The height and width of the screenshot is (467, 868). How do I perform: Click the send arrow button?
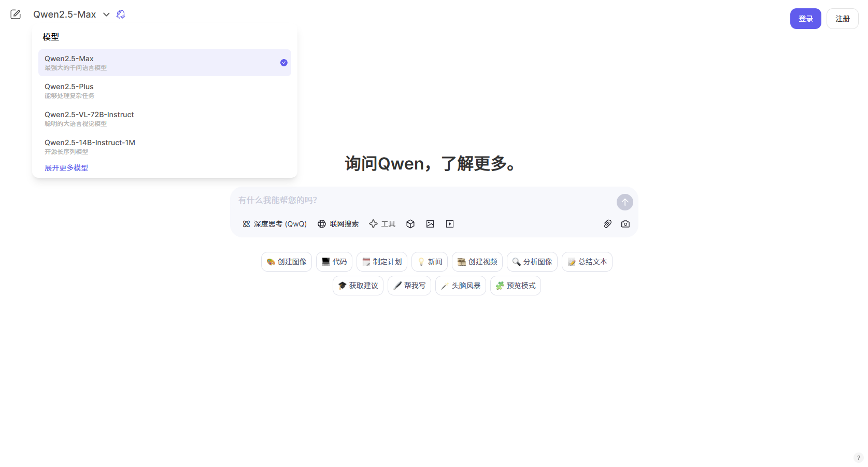[x=625, y=202]
